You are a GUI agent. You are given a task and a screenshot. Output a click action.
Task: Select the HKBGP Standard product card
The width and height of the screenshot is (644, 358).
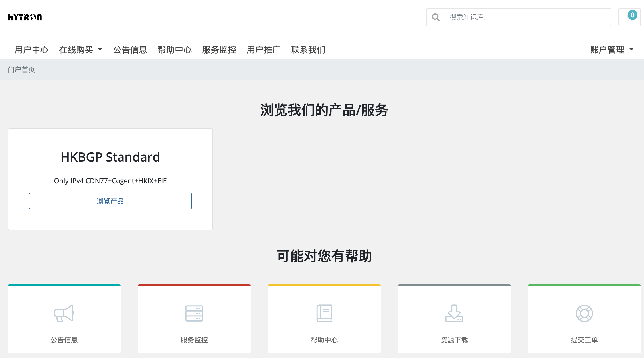pos(110,179)
